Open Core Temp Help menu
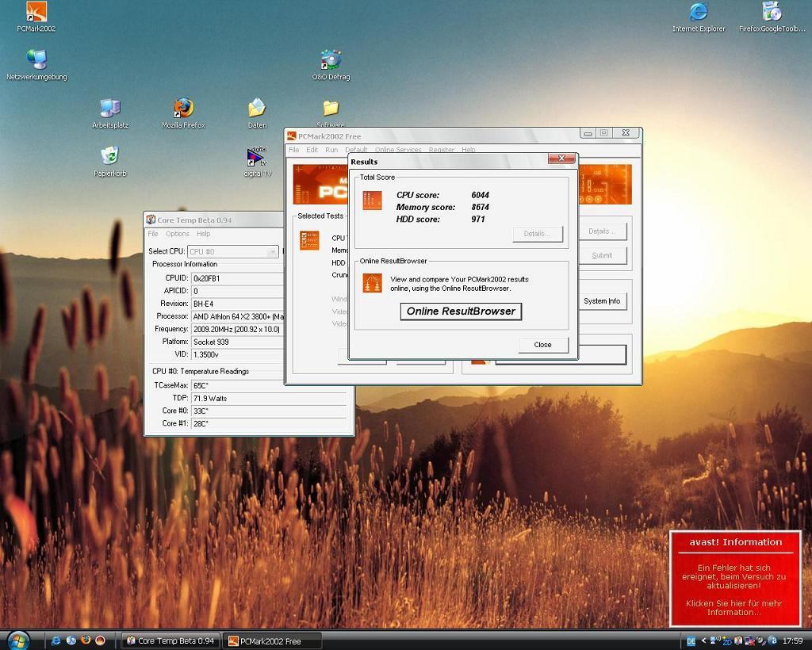This screenshot has width=812, height=650. (x=203, y=234)
